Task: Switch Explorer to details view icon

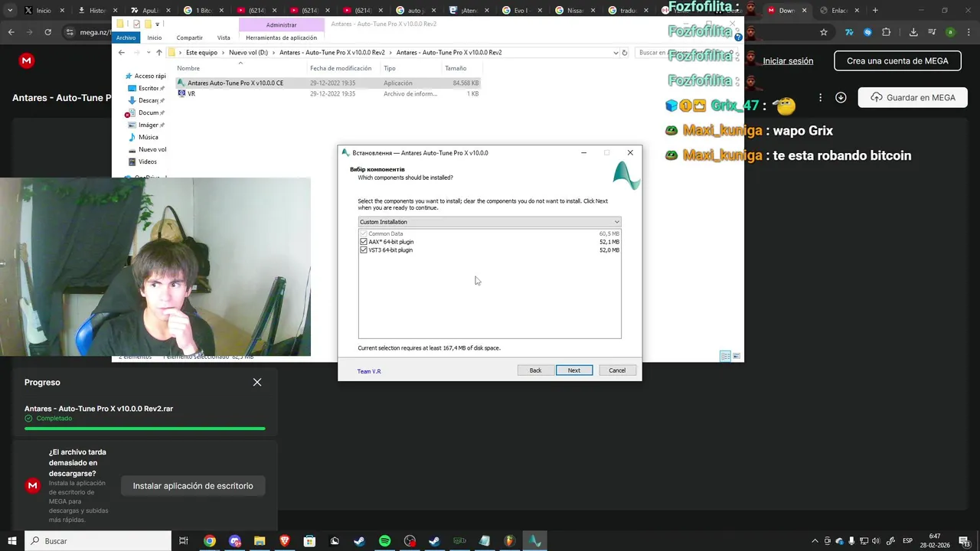Action: (725, 356)
